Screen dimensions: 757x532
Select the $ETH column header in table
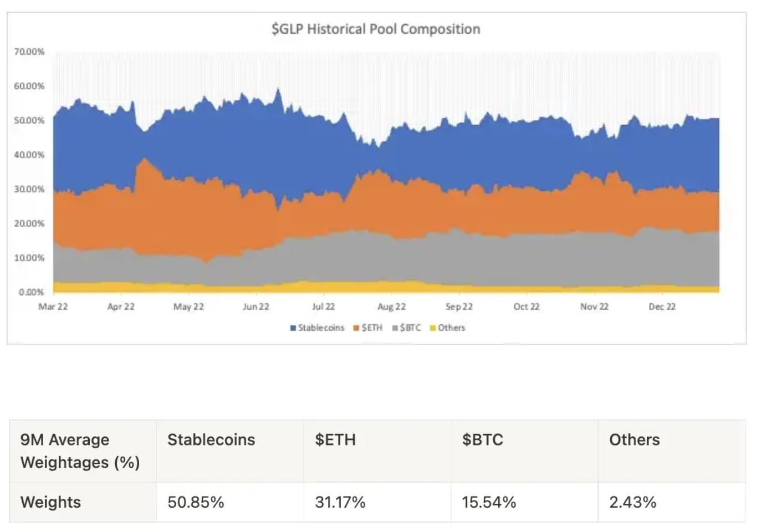[335, 440]
